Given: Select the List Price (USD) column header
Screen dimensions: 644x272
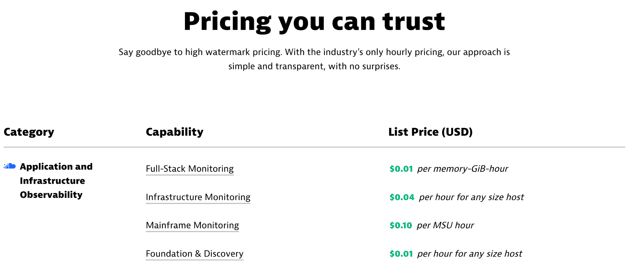Looking at the screenshot, I should coord(430,132).
